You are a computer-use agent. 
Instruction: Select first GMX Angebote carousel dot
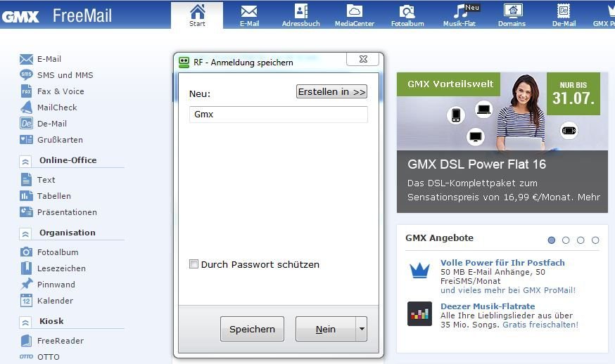click(x=552, y=240)
